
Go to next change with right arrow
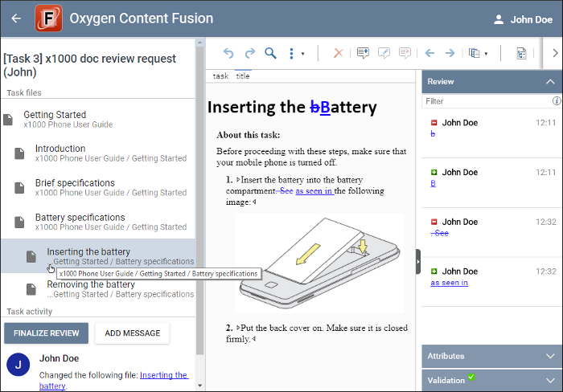[x=450, y=54]
